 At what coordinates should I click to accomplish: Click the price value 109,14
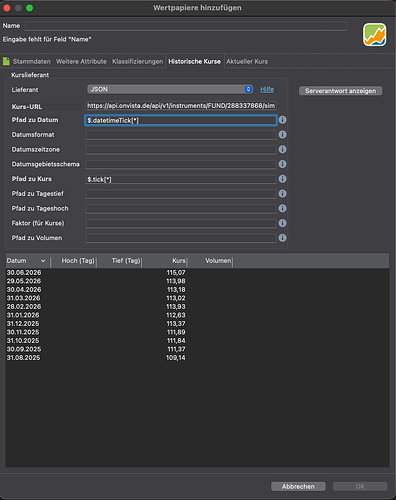tap(176, 358)
